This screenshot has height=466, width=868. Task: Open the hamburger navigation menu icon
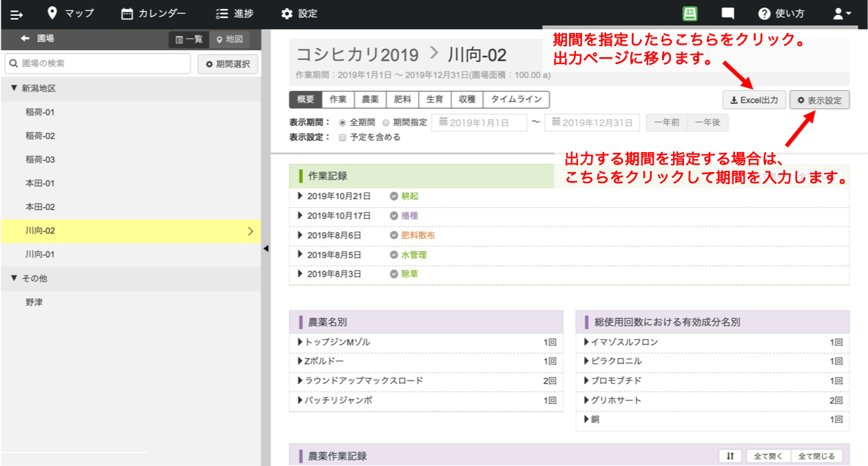coord(17,14)
